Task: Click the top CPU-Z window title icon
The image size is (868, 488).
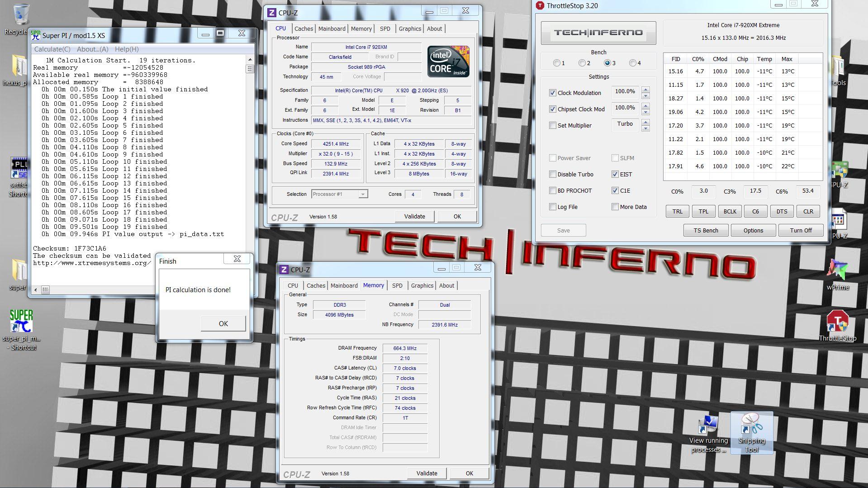Action: coord(271,13)
